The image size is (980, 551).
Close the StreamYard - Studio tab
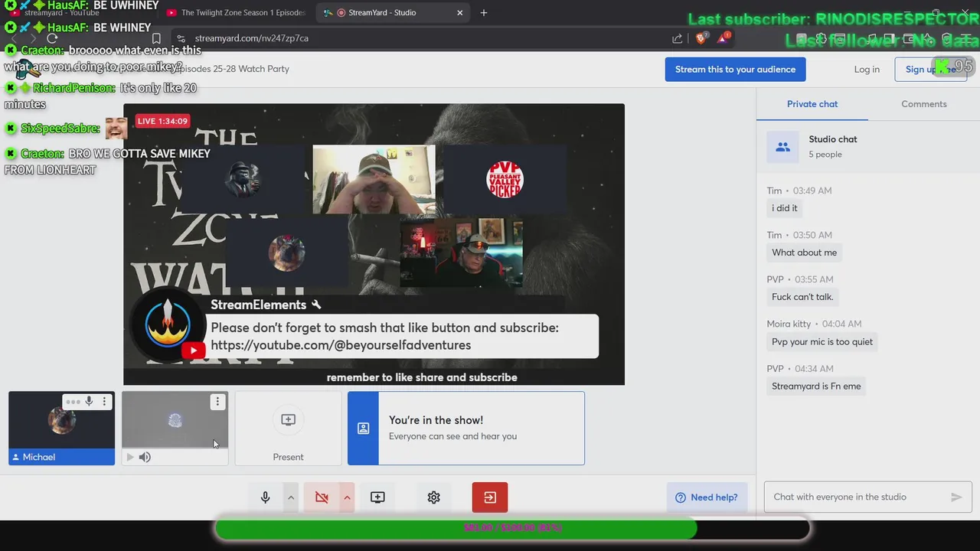pos(460,13)
